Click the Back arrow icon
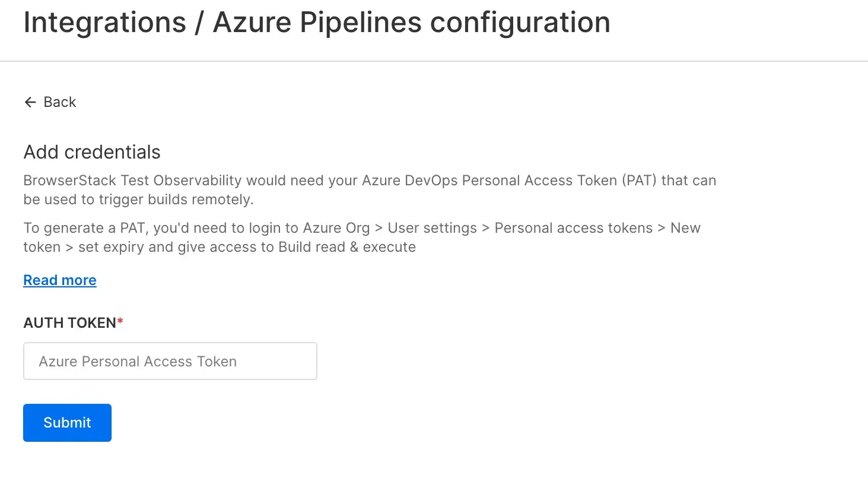 click(x=30, y=102)
